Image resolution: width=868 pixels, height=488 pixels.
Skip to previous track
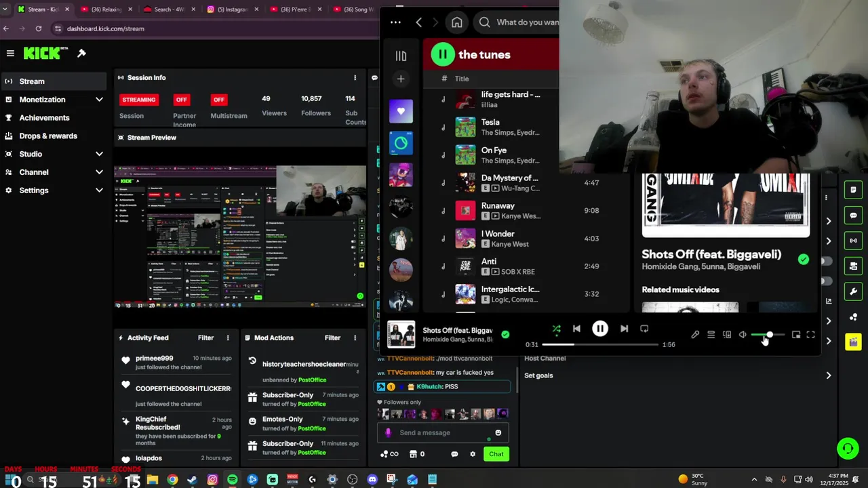tap(576, 329)
